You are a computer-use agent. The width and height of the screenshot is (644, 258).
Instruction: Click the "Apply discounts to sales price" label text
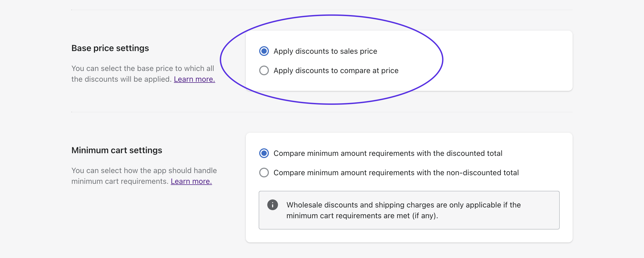(x=325, y=51)
